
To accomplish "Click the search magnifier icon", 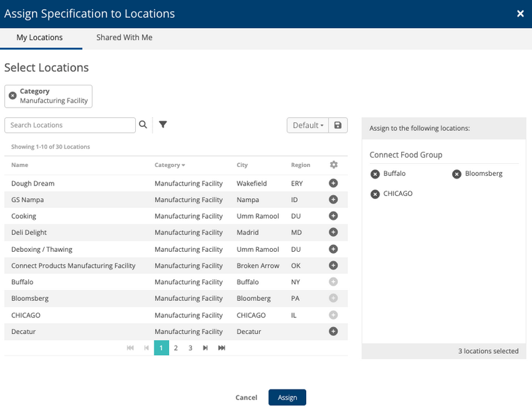I will click(x=143, y=125).
